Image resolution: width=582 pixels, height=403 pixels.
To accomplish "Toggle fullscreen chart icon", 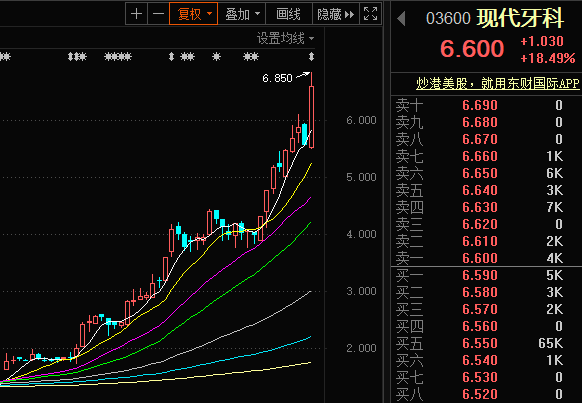I will [x=370, y=14].
